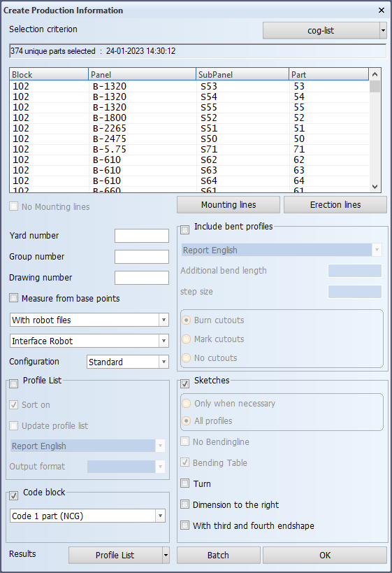Select the row with SubPanel S63

click(189, 170)
